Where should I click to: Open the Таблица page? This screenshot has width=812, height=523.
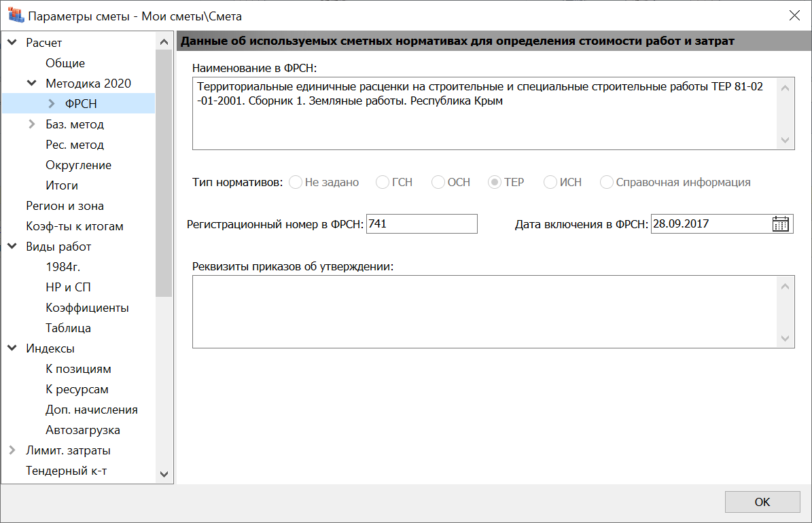point(68,328)
